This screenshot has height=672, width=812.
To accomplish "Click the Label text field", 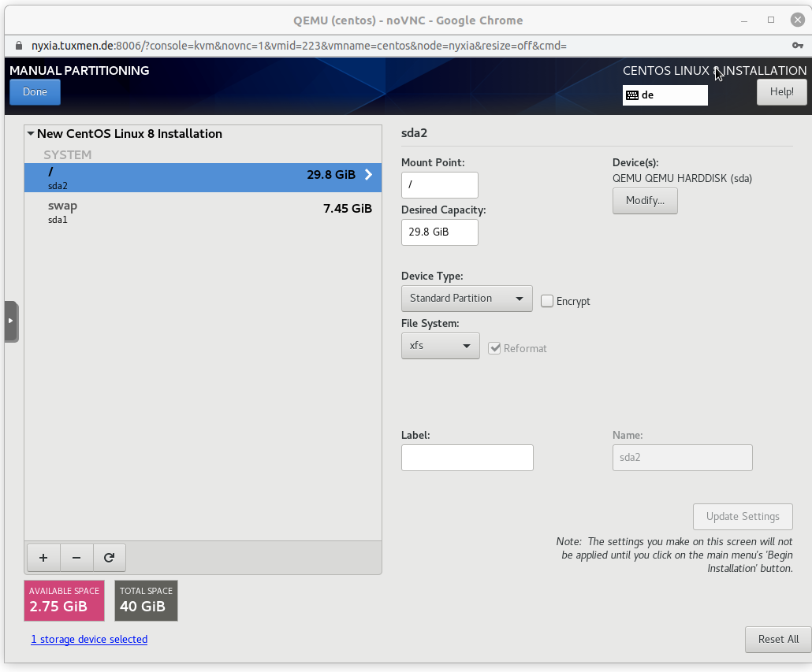I will [467, 458].
